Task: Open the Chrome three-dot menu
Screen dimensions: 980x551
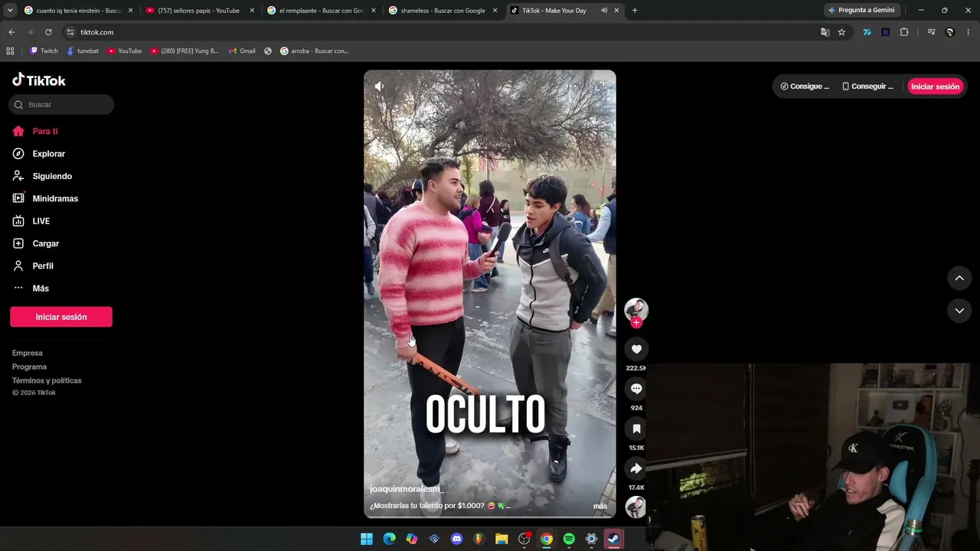Action: click(969, 32)
